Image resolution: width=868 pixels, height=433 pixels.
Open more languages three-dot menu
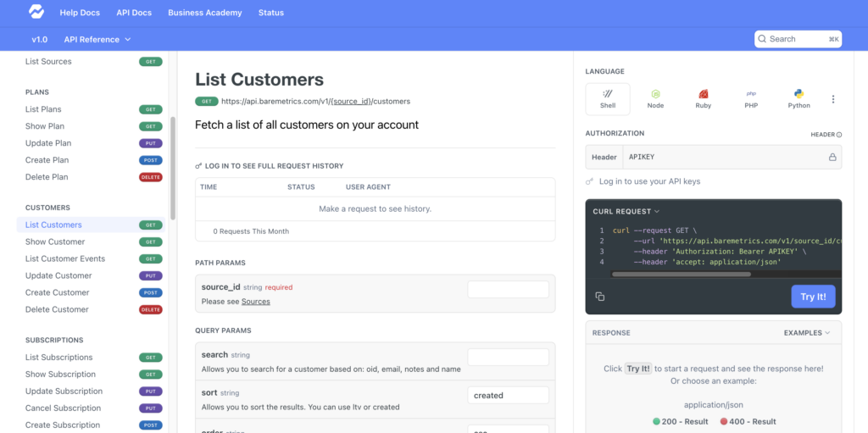[x=833, y=99]
